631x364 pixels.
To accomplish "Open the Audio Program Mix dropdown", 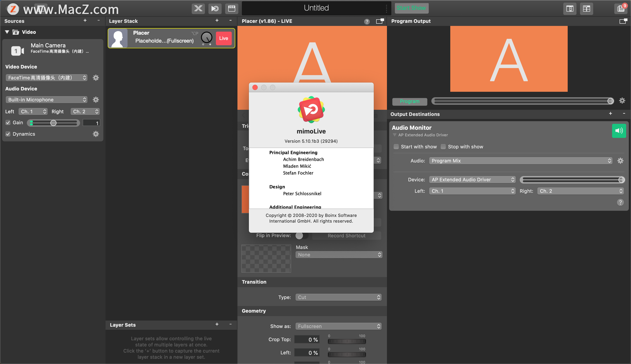I will pyautogui.click(x=521, y=161).
